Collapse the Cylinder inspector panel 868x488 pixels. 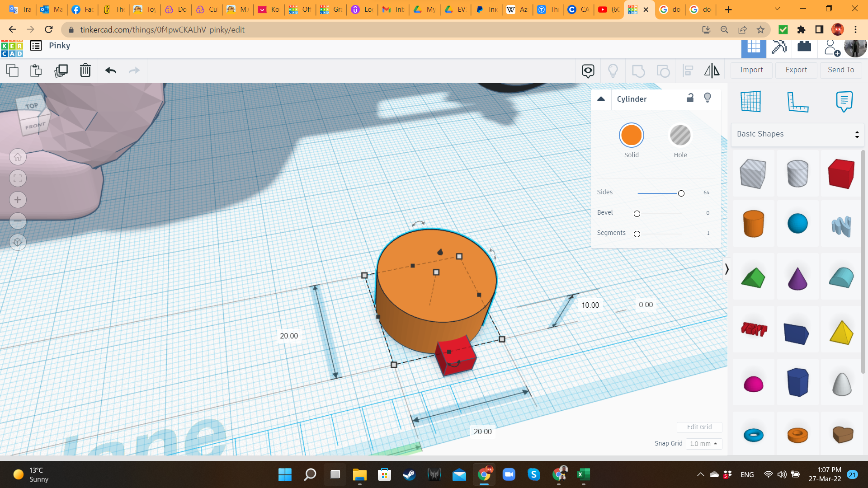pos(601,99)
